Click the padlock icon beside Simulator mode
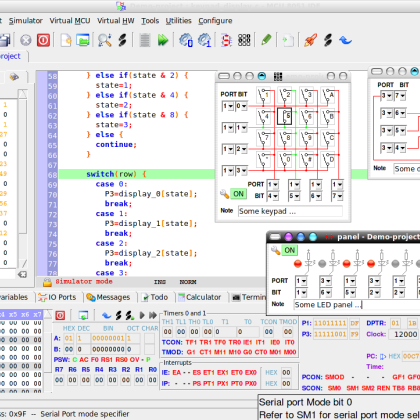 tap(47, 282)
